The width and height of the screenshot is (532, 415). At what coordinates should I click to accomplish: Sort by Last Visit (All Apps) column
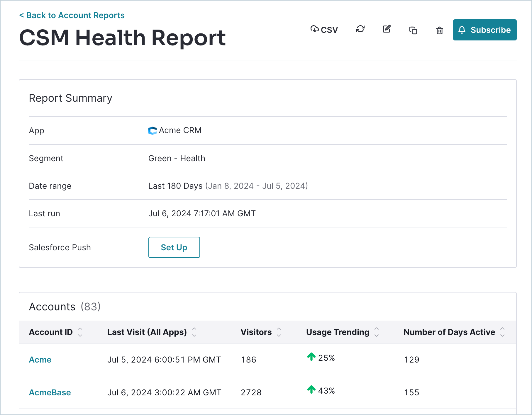tap(194, 332)
